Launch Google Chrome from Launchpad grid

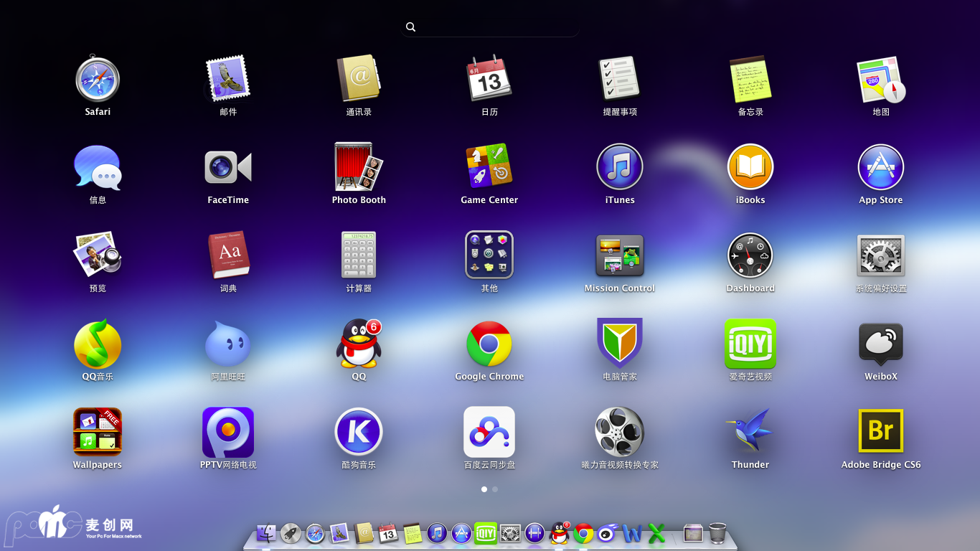(489, 344)
